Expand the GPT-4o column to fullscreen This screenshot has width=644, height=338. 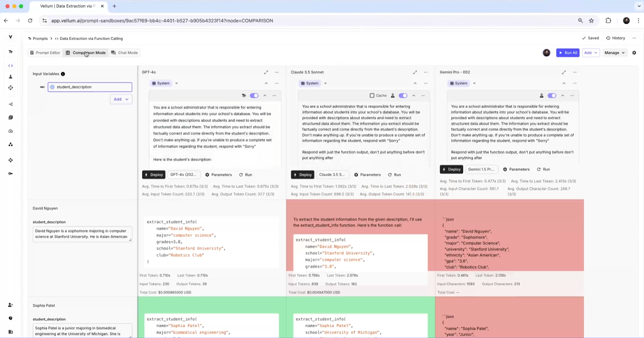pos(266,72)
